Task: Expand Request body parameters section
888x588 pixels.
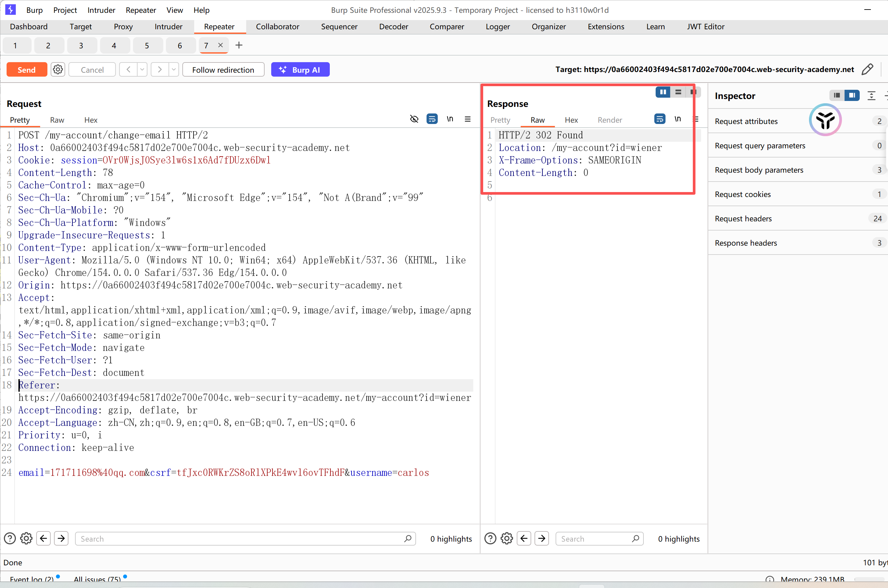Action: click(797, 170)
